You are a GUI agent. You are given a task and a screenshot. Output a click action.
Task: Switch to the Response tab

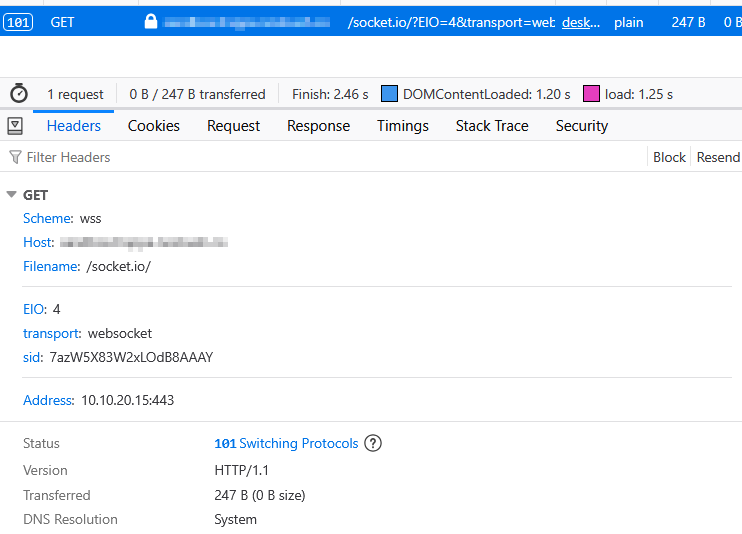[x=318, y=126]
